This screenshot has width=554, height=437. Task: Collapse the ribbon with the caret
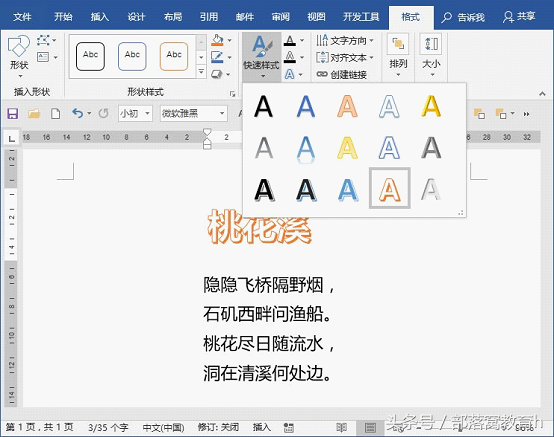pyautogui.click(x=542, y=94)
